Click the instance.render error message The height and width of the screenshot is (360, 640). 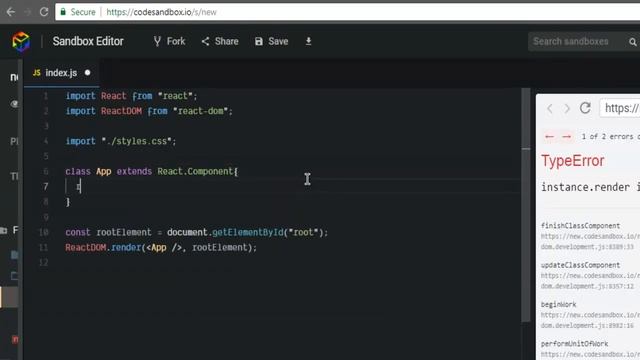tap(590, 187)
